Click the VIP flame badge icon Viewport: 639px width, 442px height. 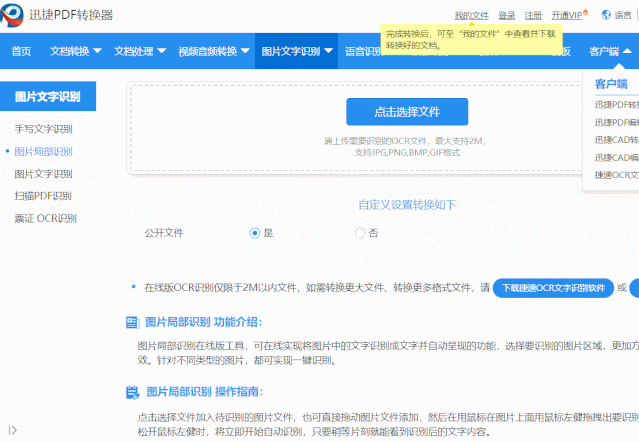point(586,12)
